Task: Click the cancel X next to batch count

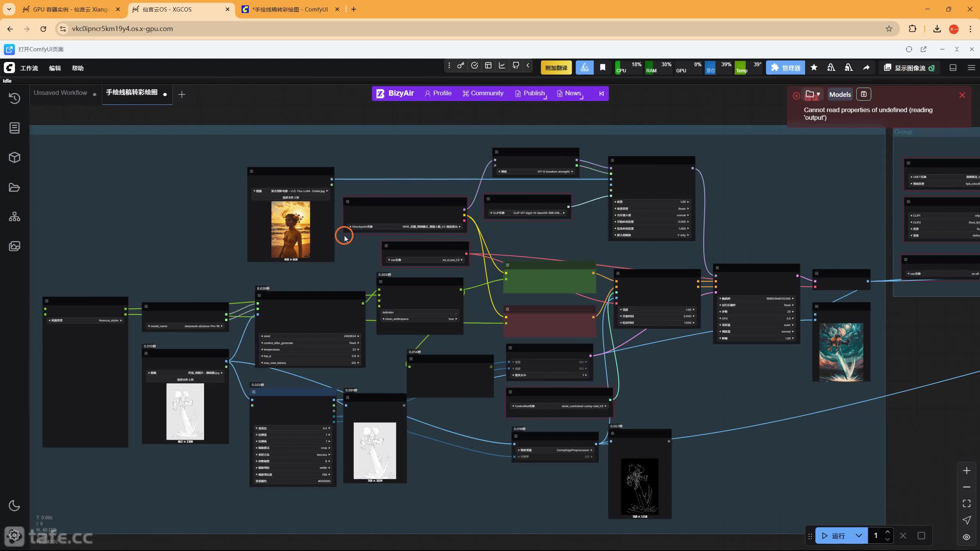Action: [903, 536]
